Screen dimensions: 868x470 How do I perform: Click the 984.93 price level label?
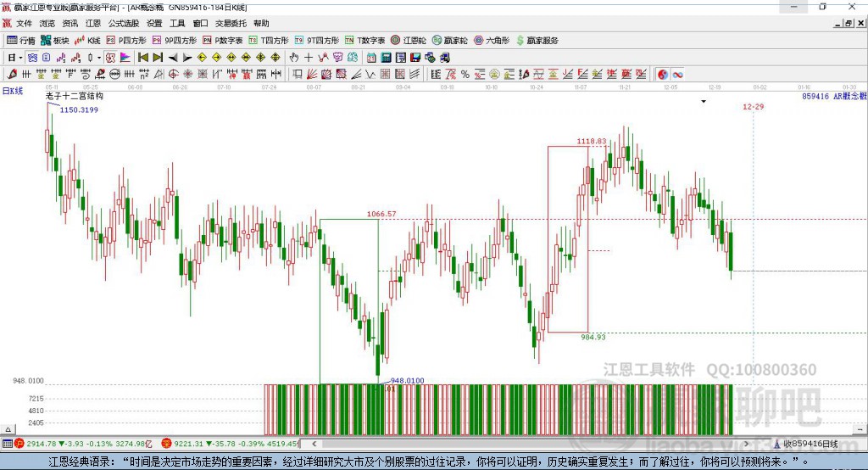pyautogui.click(x=593, y=337)
